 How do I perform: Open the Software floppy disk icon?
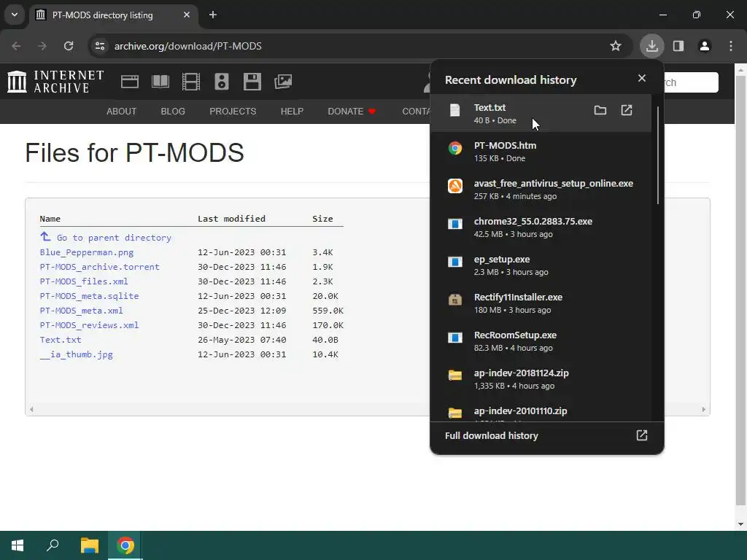(252, 82)
